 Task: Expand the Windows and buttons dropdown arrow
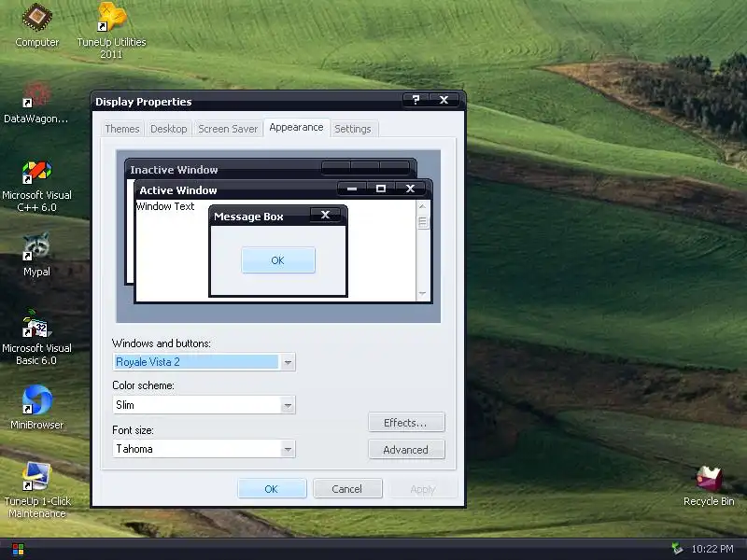point(288,362)
